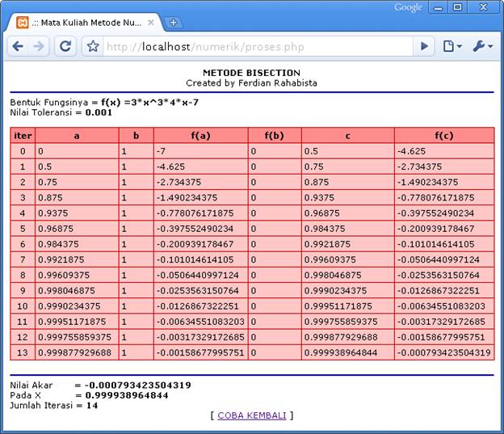The height and width of the screenshot is (434, 504).
Task: Follow the COBA KEMBALI link
Action: (252, 415)
